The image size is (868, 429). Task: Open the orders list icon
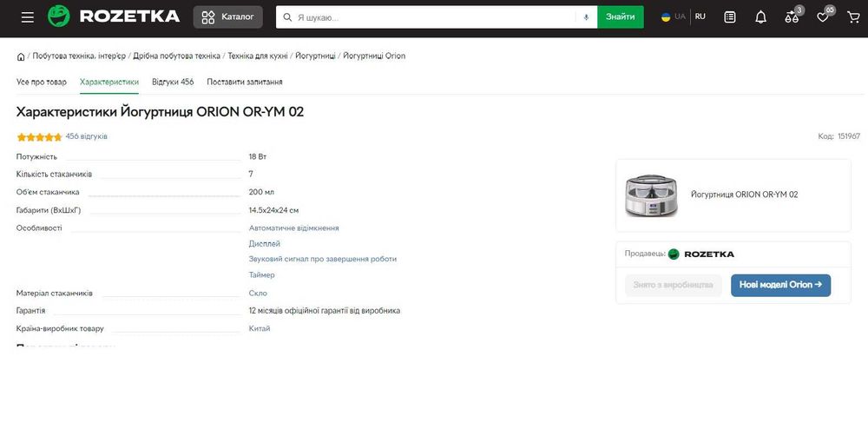730,17
